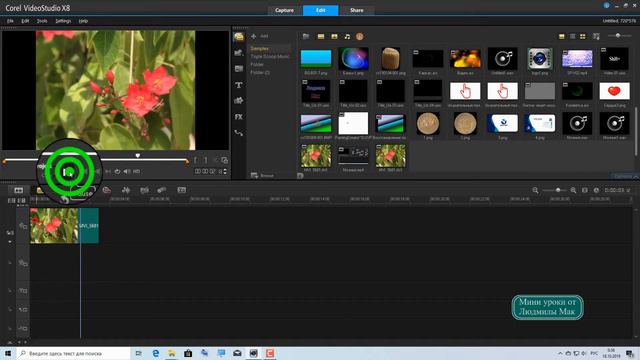The width and height of the screenshot is (640, 360).
Task: Toggle the video track button
Action: pyautogui.click(x=22, y=226)
